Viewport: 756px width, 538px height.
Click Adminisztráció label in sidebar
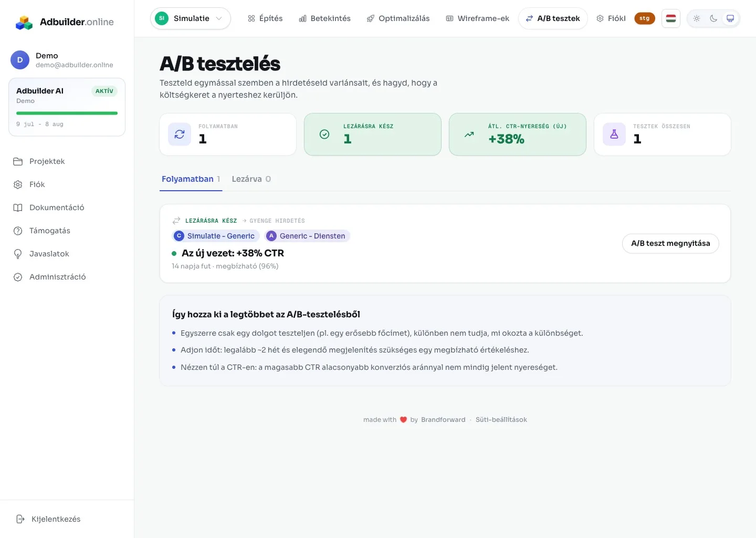tap(58, 277)
